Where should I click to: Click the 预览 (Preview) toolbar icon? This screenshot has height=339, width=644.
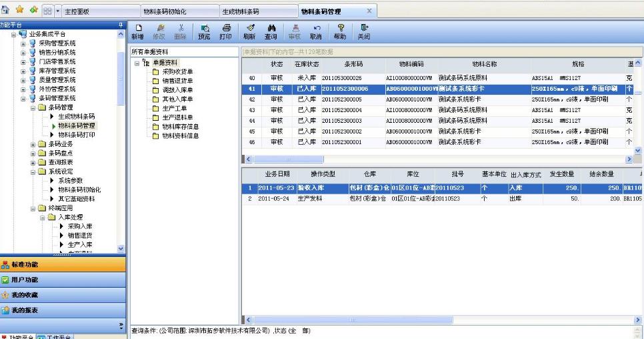pyautogui.click(x=204, y=31)
